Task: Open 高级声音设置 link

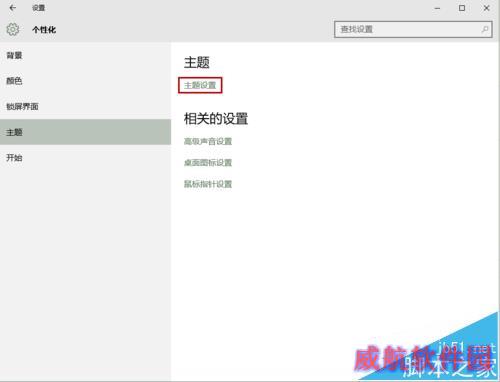Action: click(208, 141)
